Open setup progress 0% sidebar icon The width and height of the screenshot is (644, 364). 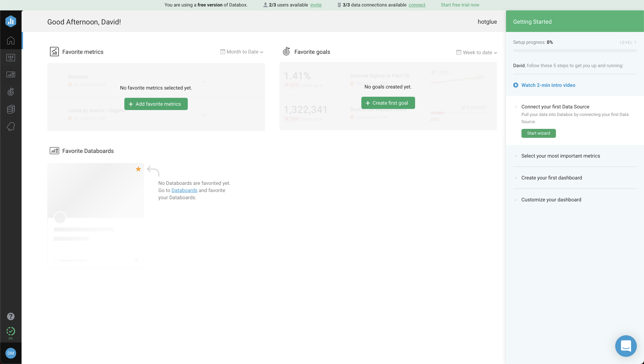(x=11, y=333)
